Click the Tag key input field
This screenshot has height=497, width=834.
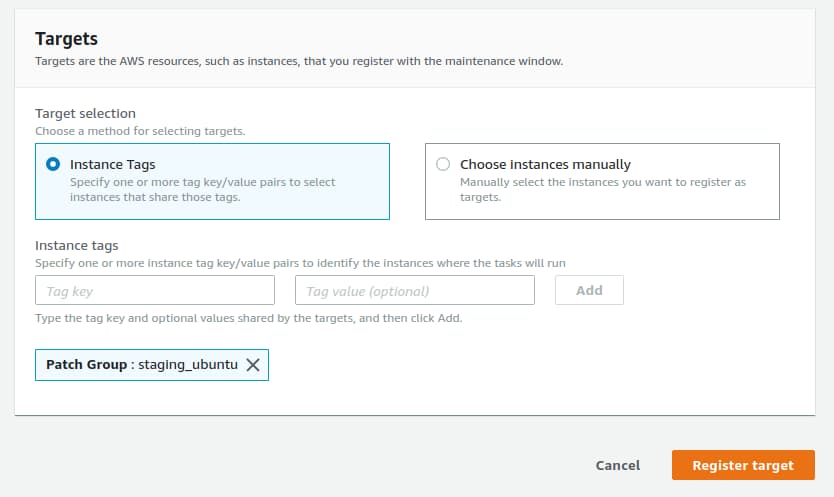click(155, 291)
